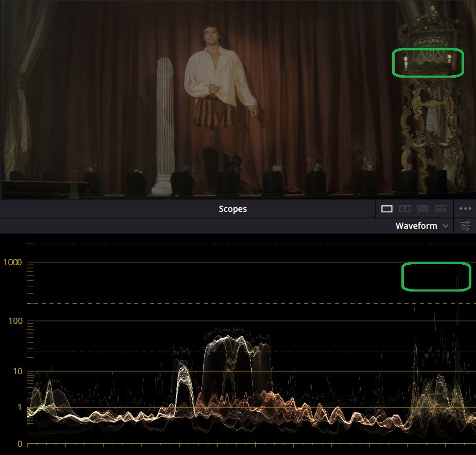Click the 100 label on the waveform scale
Viewport: 476px width, 455px height.
coord(15,321)
